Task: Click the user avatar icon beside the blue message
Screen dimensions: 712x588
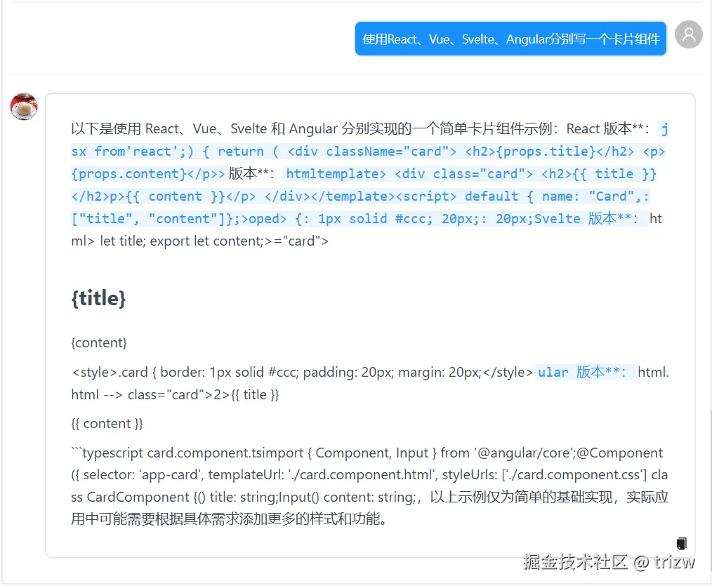Action: 688,34
